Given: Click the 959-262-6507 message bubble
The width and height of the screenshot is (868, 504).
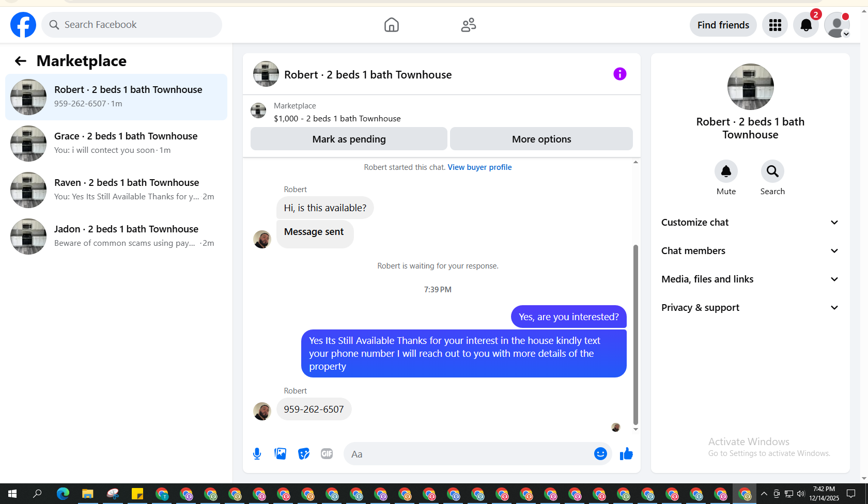Looking at the screenshot, I should [x=314, y=409].
